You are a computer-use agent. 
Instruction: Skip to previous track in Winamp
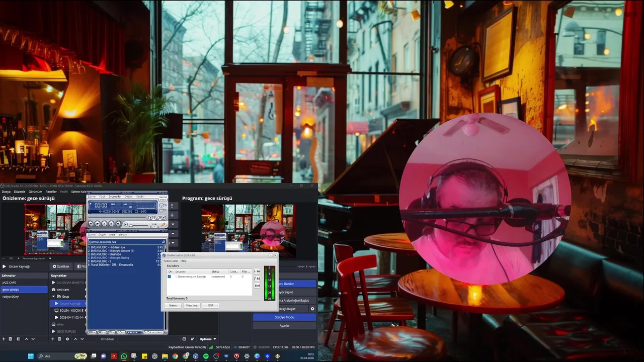pyautogui.click(x=91, y=224)
